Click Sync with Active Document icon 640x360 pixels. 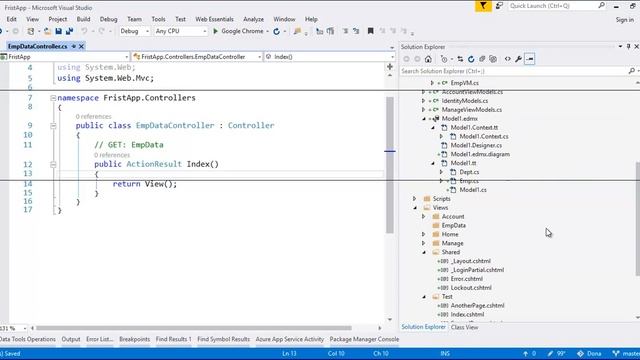click(460, 59)
